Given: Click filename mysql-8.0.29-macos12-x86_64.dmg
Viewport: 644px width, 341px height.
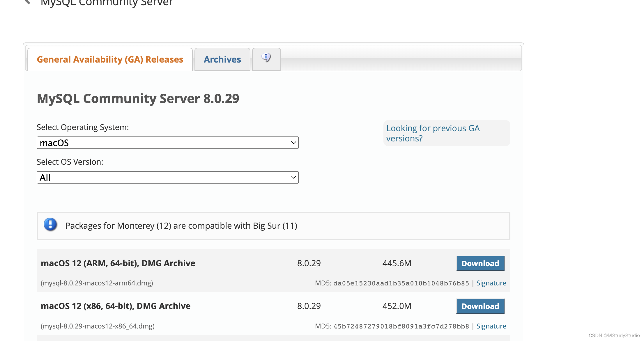Looking at the screenshot, I should [98, 326].
